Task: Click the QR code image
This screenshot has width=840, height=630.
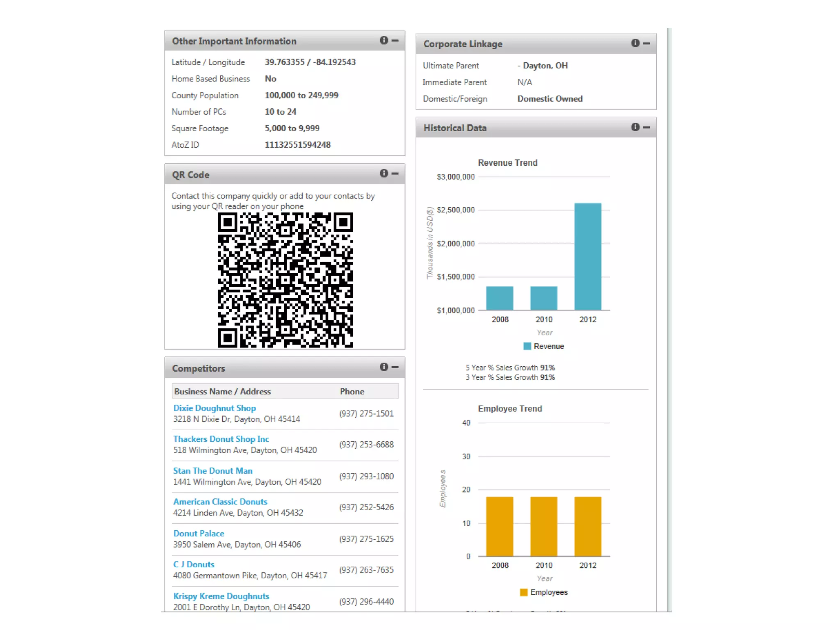Action: pyautogui.click(x=285, y=280)
